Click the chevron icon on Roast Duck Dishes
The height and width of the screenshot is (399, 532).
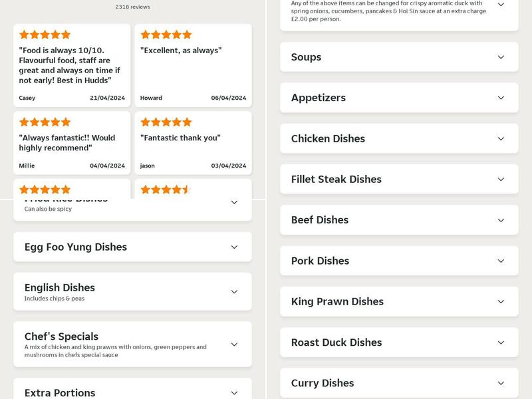[x=502, y=342]
